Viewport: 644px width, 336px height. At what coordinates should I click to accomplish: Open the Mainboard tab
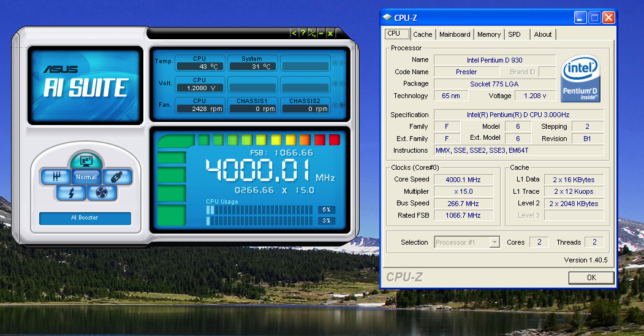click(455, 34)
